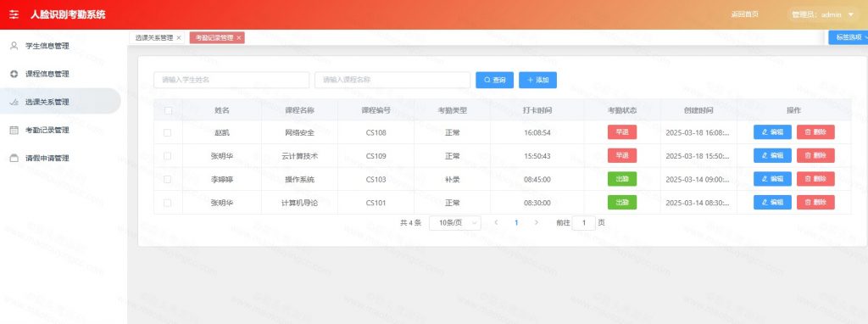Viewport: 868px width, 324px height.
Task: Delete the 张明华 计算机导论 record
Action: pos(815,202)
